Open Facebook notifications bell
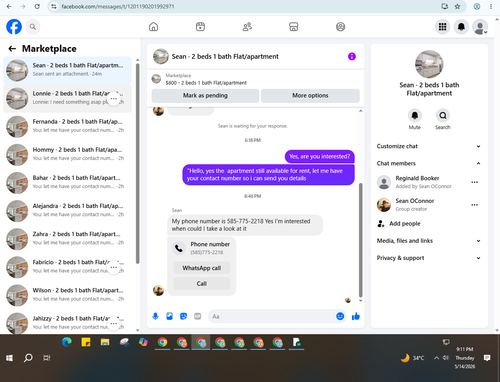This screenshot has height=382, width=500. click(461, 27)
